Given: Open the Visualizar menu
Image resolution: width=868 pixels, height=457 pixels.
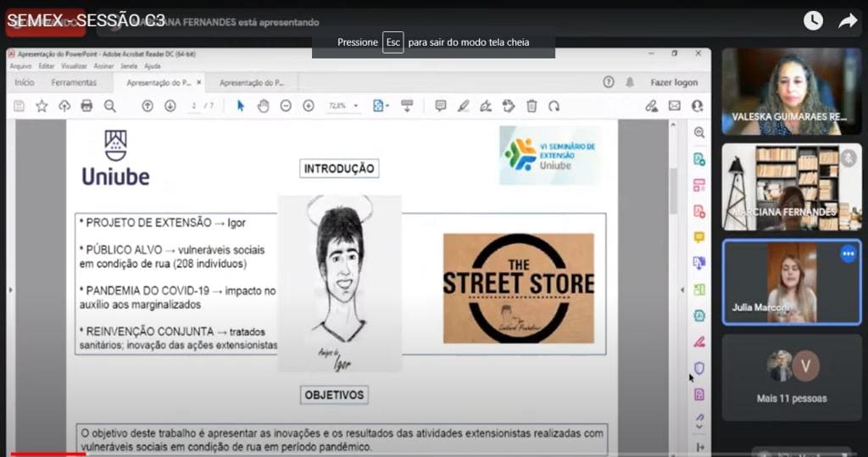Looking at the screenshot, I should coord(74,66).
